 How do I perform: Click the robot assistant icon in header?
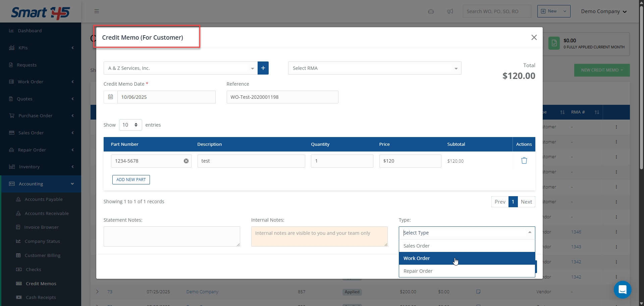point(431,11)
